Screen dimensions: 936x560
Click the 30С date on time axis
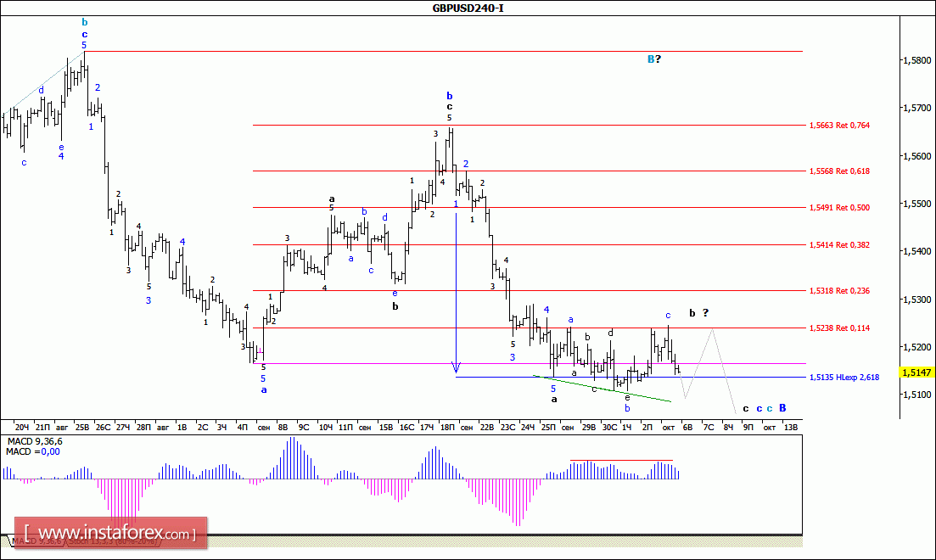pyautogui.click(x=609, y=427)
